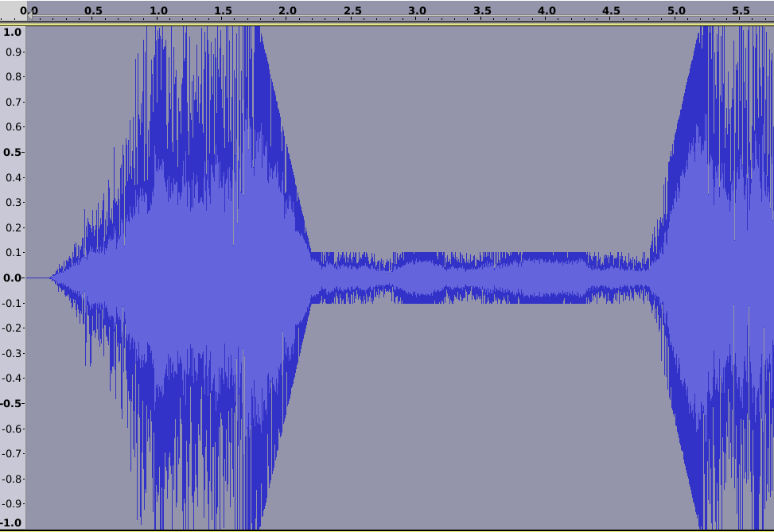Click the 0.1 value on vertical amplitude scale
This screenshot has height=532, width=774.
14,253
